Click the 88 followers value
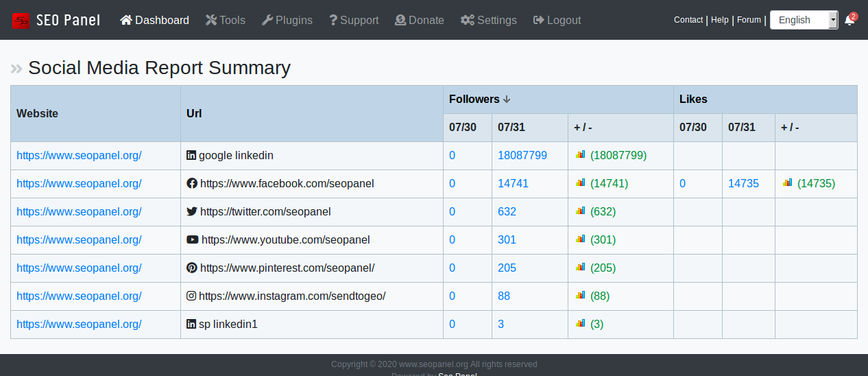 pos(504,296)
